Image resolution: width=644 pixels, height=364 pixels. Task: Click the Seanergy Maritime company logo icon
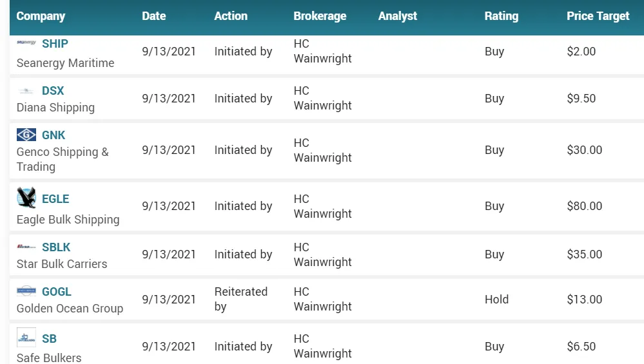26,43
